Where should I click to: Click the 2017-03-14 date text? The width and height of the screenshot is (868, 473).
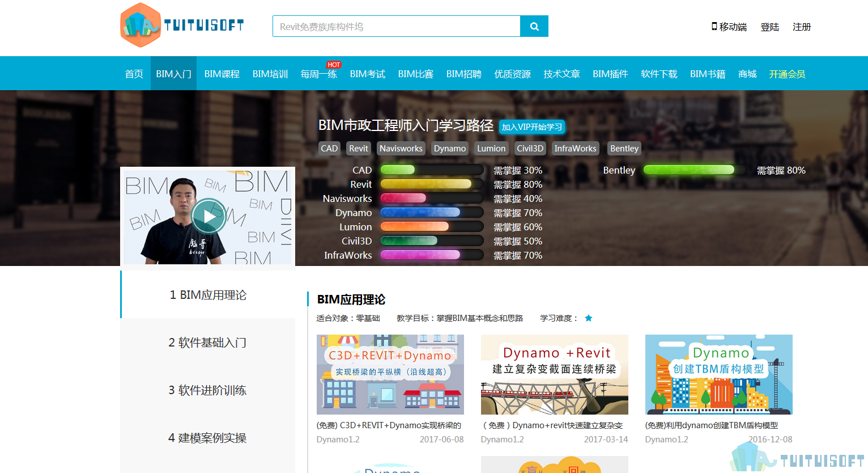click(606, 440)
